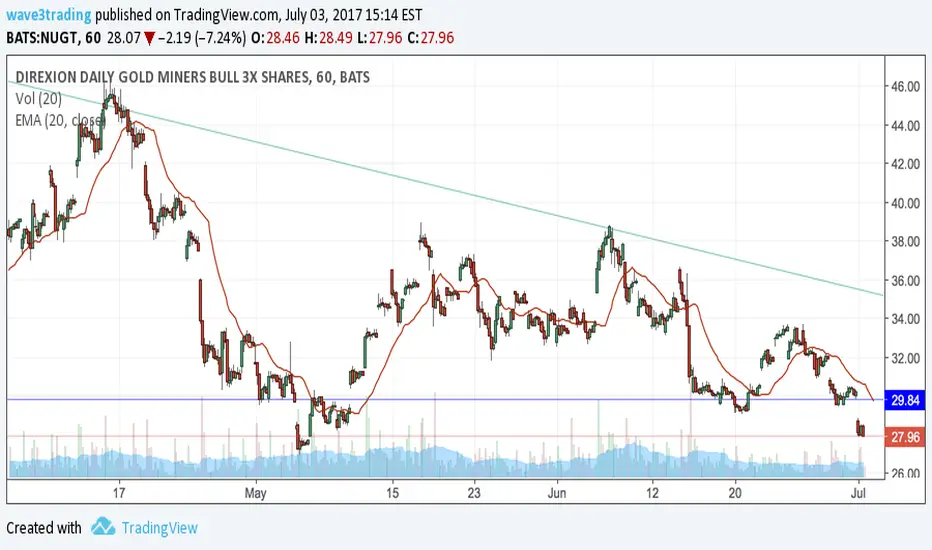Viewport: 932px width, 550px height.
Task: Click the Vol (20) indicator label
Action: (39, 98)
